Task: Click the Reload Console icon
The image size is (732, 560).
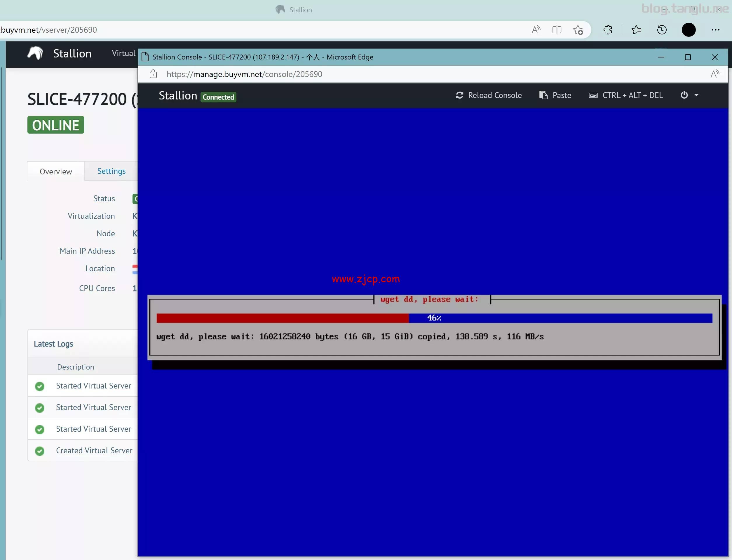Action: (460, 95)
